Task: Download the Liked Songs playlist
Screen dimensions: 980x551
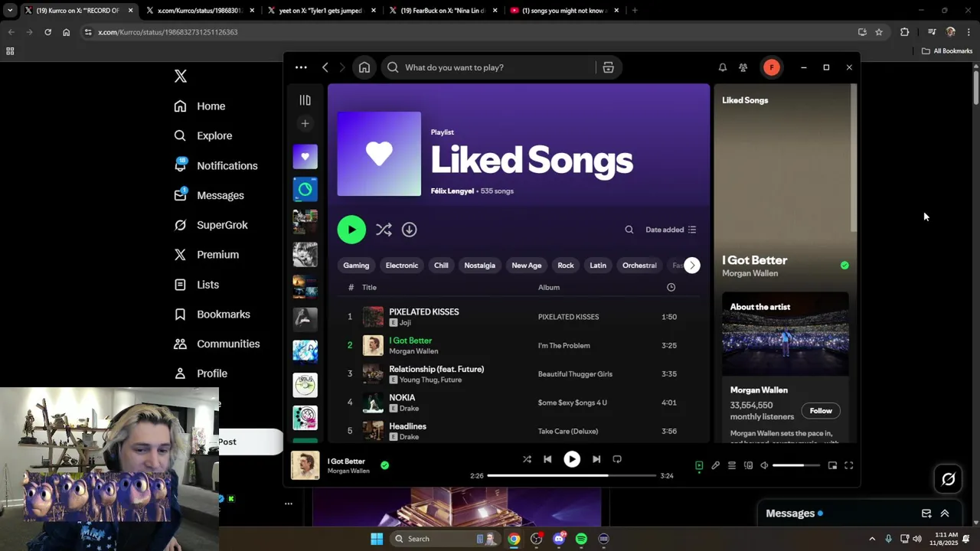Action: click(409, 230)
